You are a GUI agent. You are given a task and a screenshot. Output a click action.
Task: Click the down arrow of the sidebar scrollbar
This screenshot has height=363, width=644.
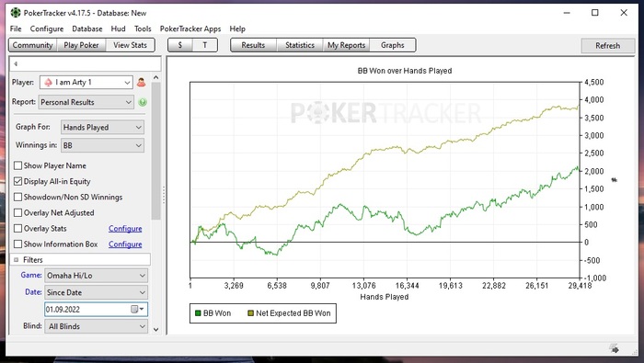[x=155, y=329]
